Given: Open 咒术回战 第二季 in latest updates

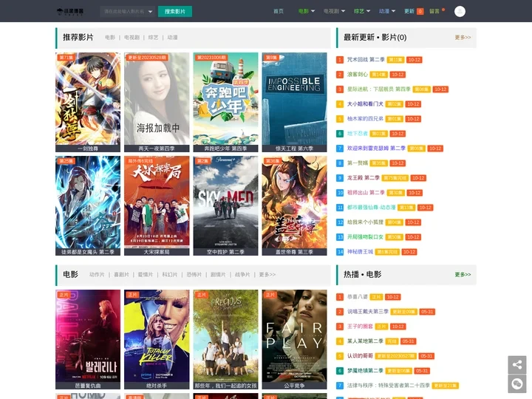Looking at the screenshot, I should 366,60.
